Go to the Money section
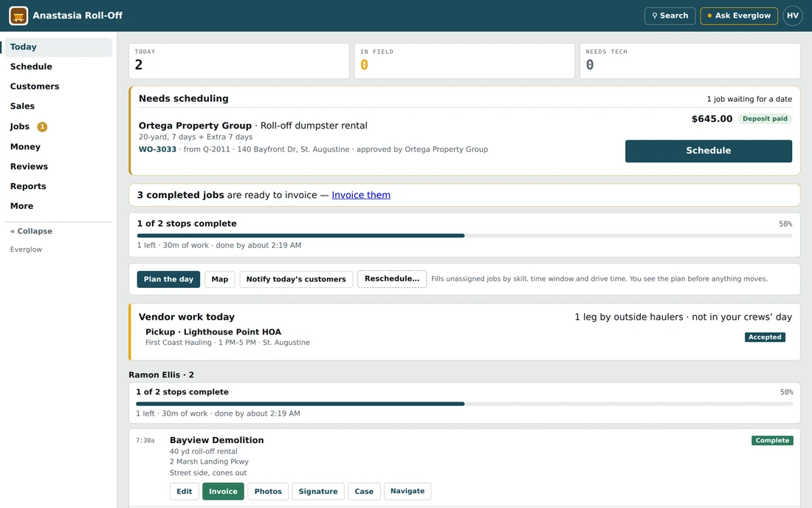This screenshot has height=508, width=812. [x=57, y=146]
